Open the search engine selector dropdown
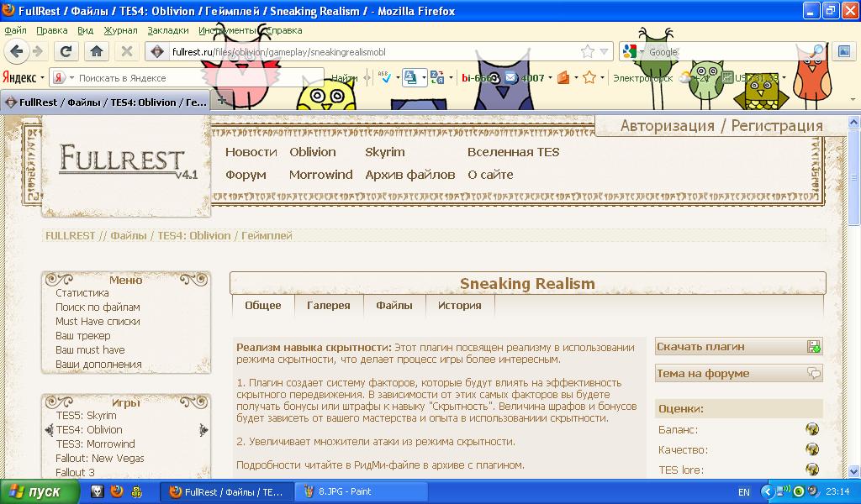 click(x=634, y=52)
